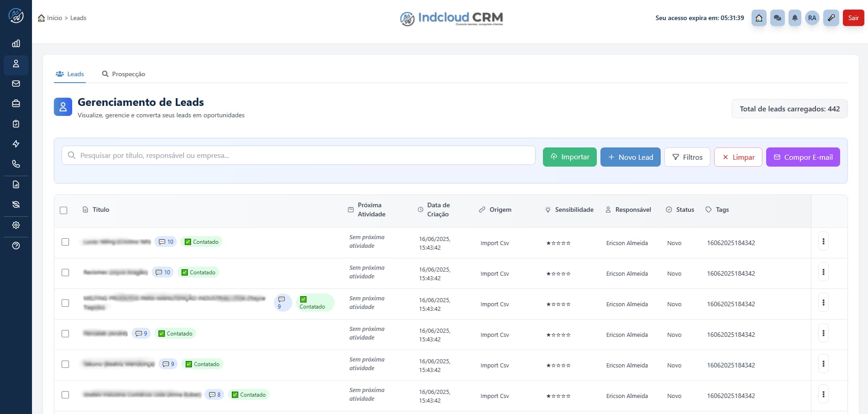This screenshot has height=414, width=868.
Task: Open the briefcase icon in sidebar
Action: (16, 104)
